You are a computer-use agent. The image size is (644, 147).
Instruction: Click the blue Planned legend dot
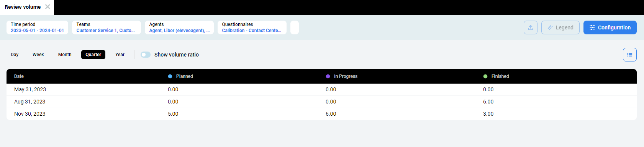click(170, 76)
